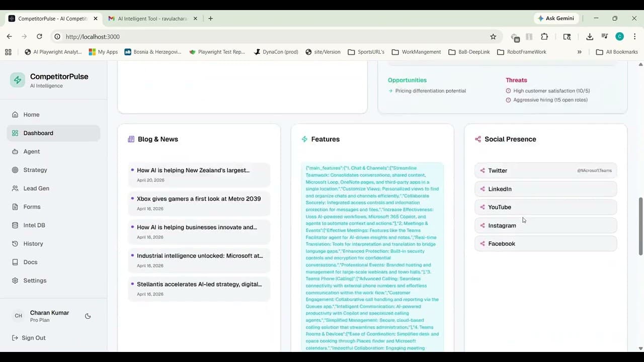
Task: Click the Chrome profile avatar
Action: click(620, 37)
